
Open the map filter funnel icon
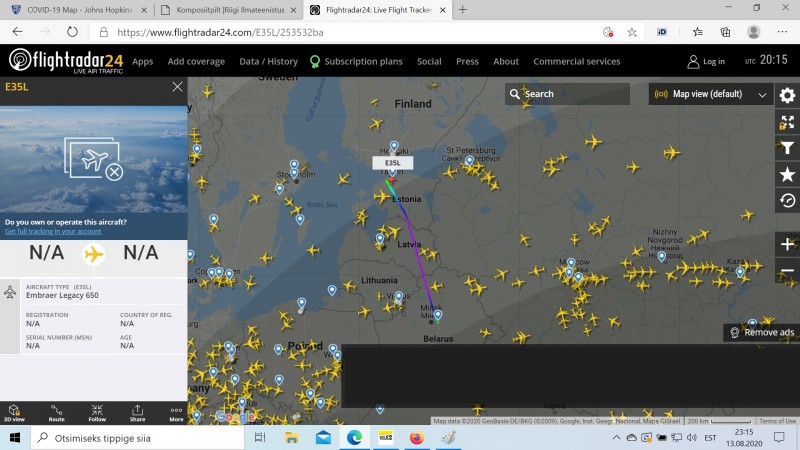coord(787,148)
